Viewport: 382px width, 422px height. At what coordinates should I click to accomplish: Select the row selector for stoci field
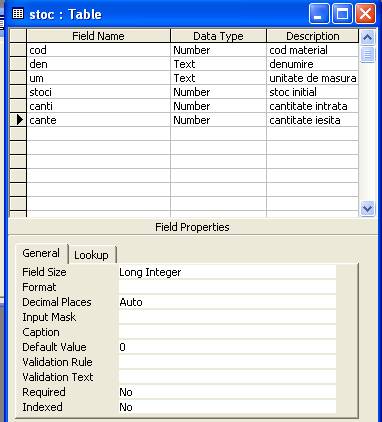pos(18,92)
